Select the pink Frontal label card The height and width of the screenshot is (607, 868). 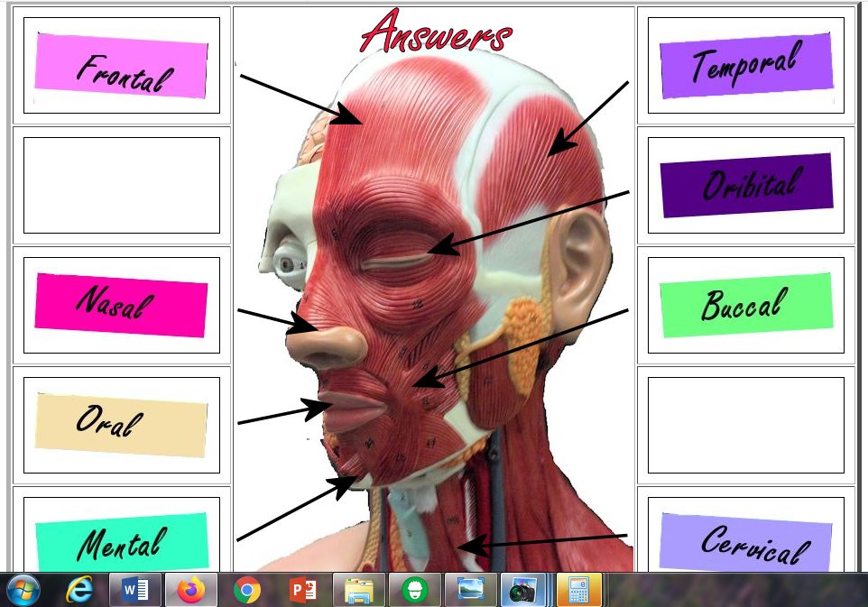click(121, 65)
